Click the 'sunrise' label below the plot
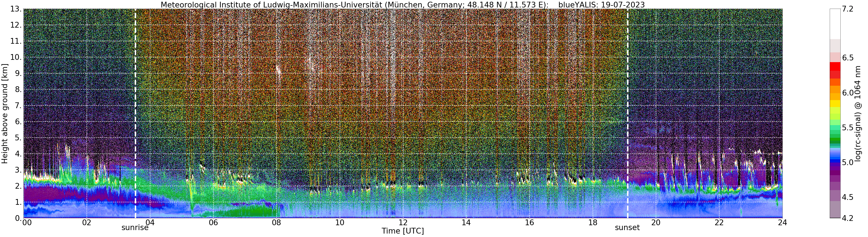 (x=135, y=228)
